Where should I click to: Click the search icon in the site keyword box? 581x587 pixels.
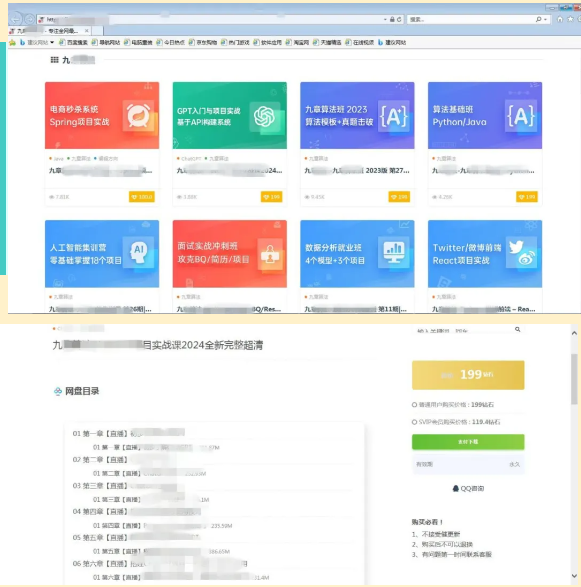click(517, 329)
